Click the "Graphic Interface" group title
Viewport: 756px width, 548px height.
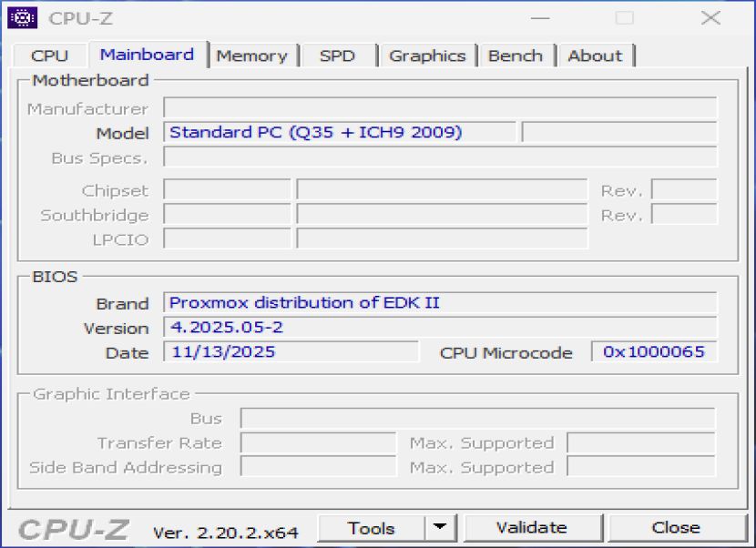coord(111,394)
